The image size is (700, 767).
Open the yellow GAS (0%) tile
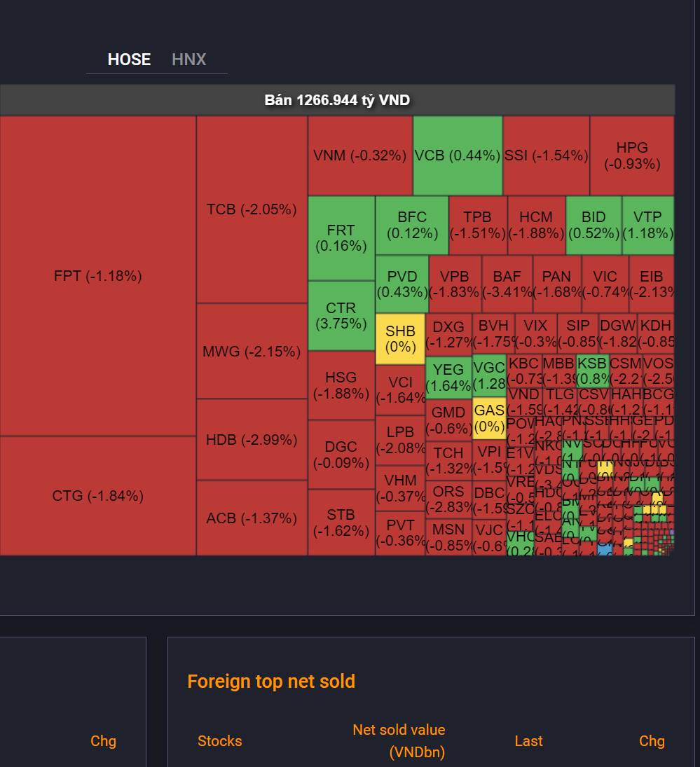pyautogui.click(x=489, y=418)
